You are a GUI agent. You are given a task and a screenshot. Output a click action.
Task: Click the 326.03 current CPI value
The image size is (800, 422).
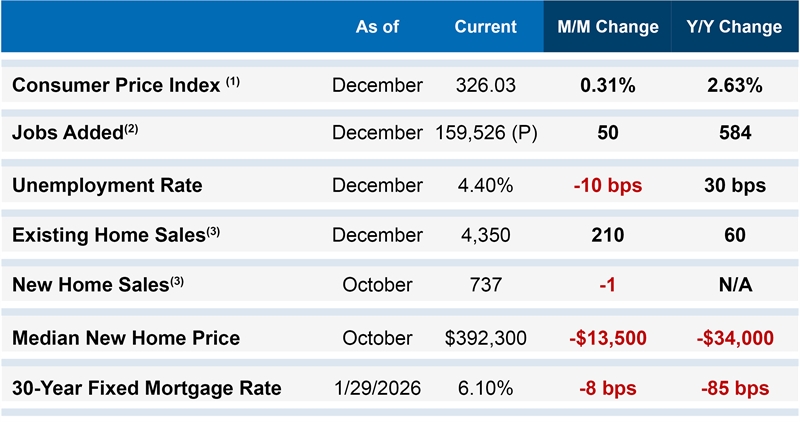click(x=485, y=85)
